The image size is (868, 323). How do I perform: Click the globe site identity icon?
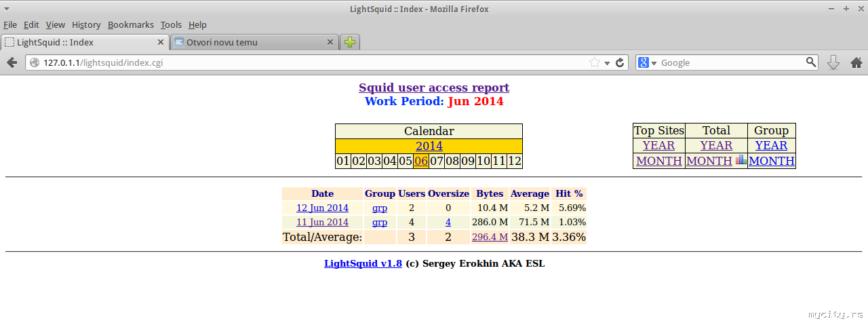[x=35, y=62]
